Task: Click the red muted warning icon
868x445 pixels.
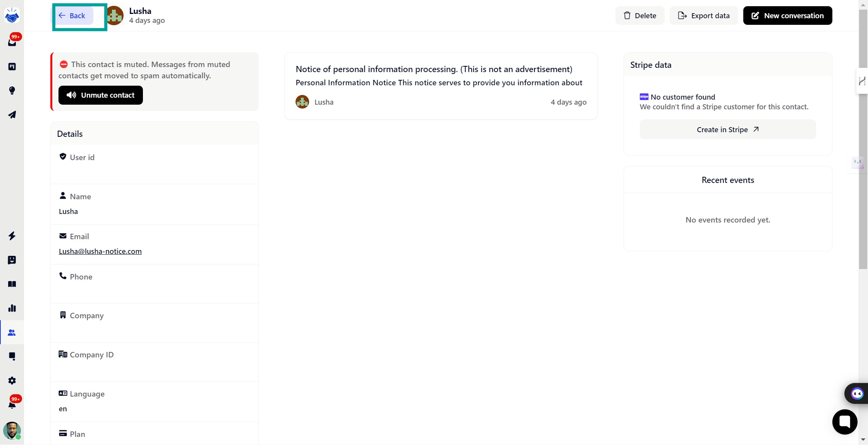Action: click(x=64, y=64)
